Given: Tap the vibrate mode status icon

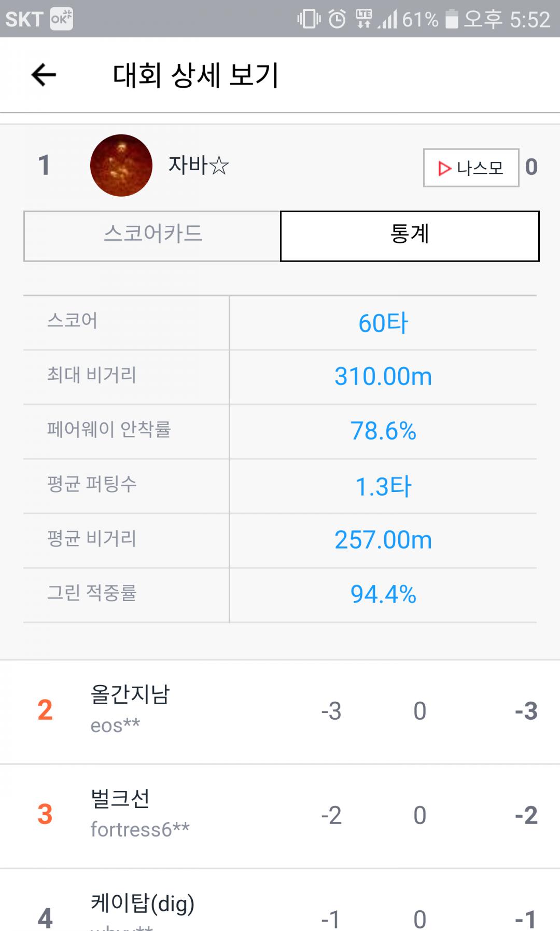Looking at the screenshot, I should click(309, 20).
